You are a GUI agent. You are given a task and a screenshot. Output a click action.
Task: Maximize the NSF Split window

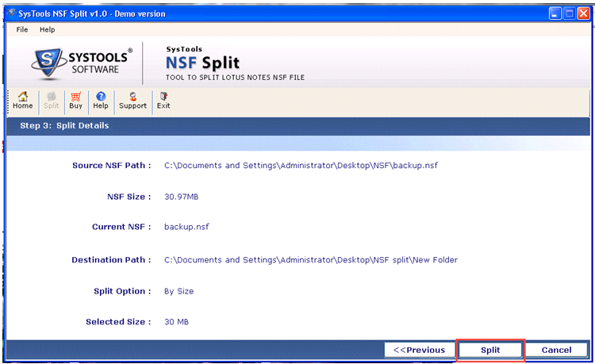click(569, 14)
